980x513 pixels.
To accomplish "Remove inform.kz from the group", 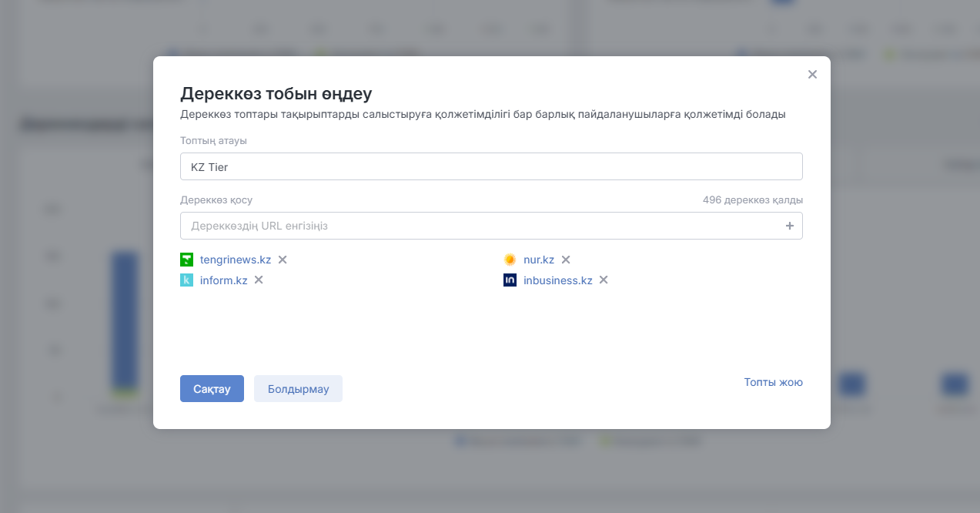I will (x=259, y=280).
